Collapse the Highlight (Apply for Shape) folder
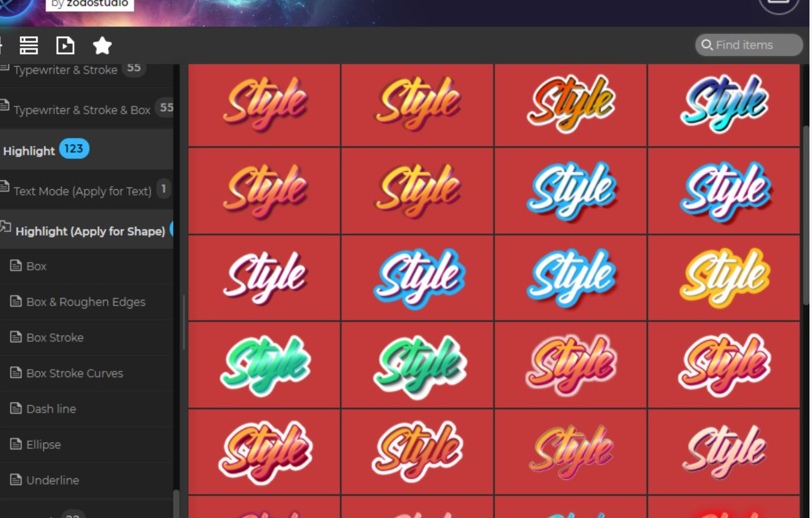Screen dimensions: 812x518 coord(87,230)
